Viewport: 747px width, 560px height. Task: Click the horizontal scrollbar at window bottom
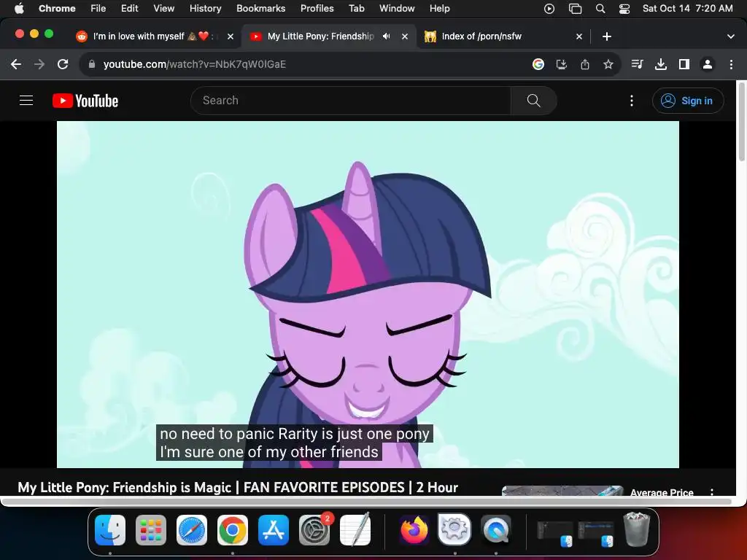pos(366,502)
